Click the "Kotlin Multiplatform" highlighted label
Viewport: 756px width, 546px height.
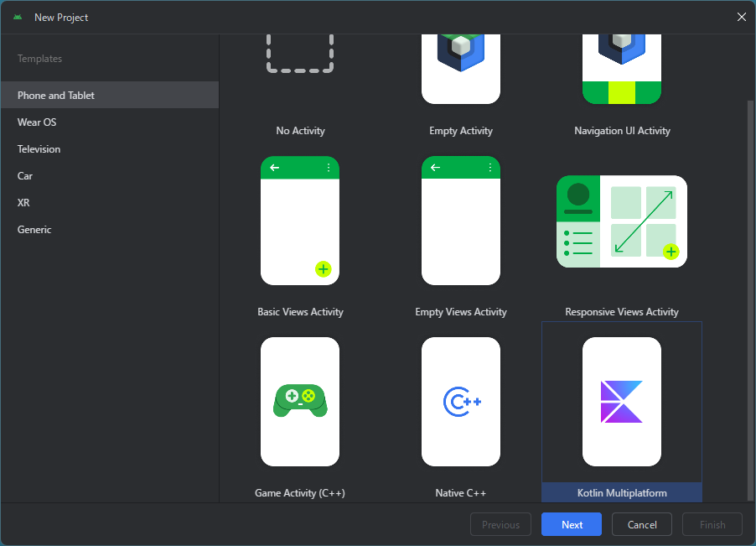[622, 493]
